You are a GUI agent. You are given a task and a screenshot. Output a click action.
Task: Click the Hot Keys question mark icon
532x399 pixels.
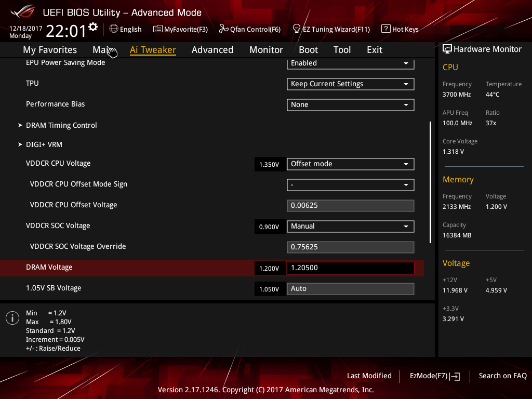[386, 29]
